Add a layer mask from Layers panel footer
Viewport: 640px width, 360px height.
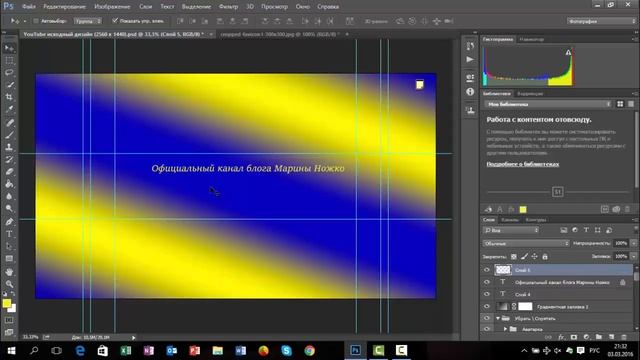point(574,337)
